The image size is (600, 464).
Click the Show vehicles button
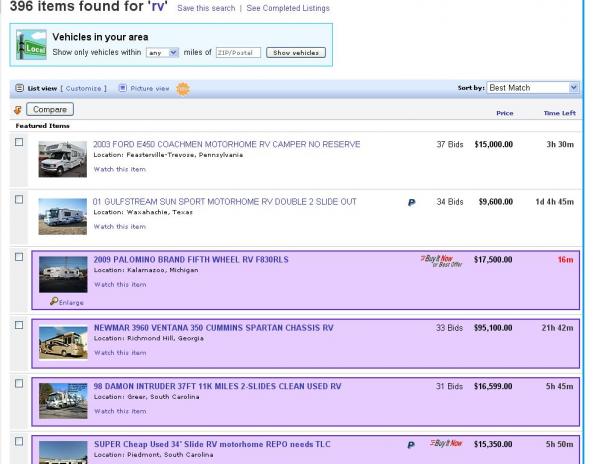296,52
